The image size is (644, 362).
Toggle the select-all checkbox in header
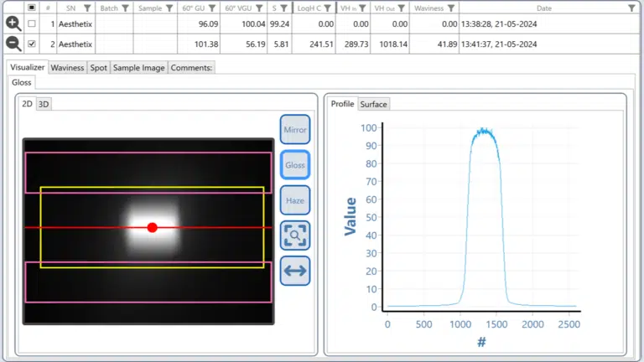[x=32, y=8]
